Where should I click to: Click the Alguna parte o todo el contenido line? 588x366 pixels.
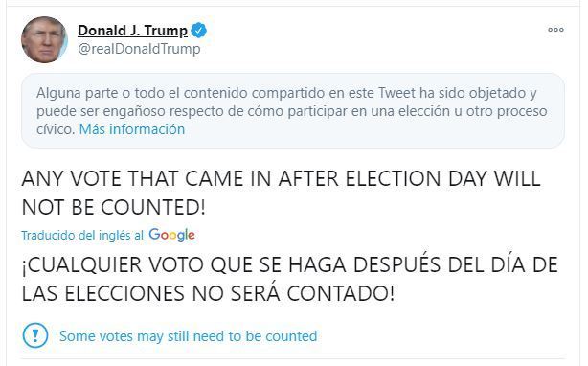click(287, 93)
